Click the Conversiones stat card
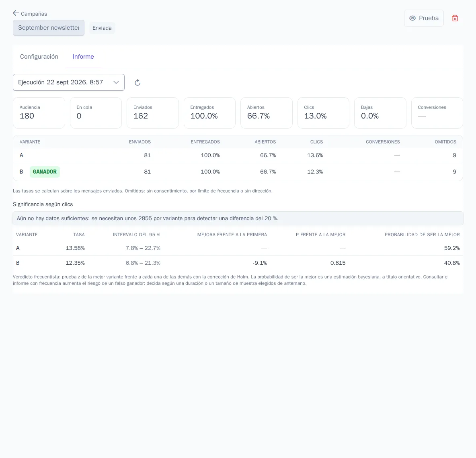The image size is (476, 458). click(437, 113)
